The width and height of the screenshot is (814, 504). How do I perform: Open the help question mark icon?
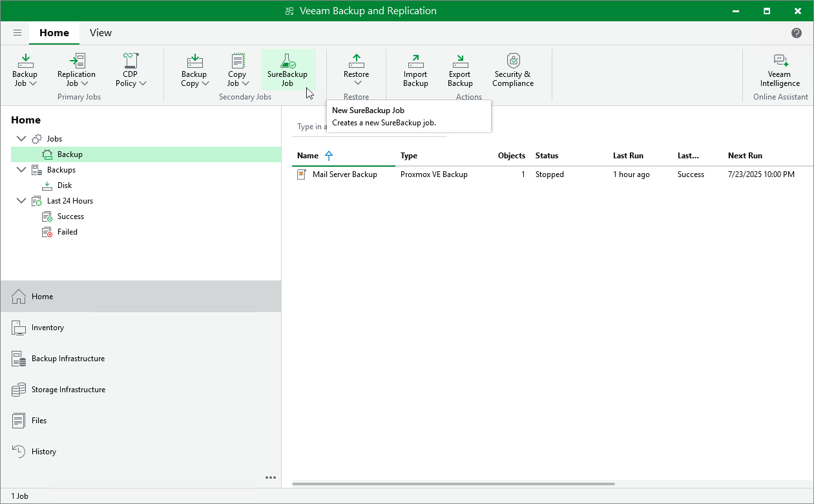[797, 33]
